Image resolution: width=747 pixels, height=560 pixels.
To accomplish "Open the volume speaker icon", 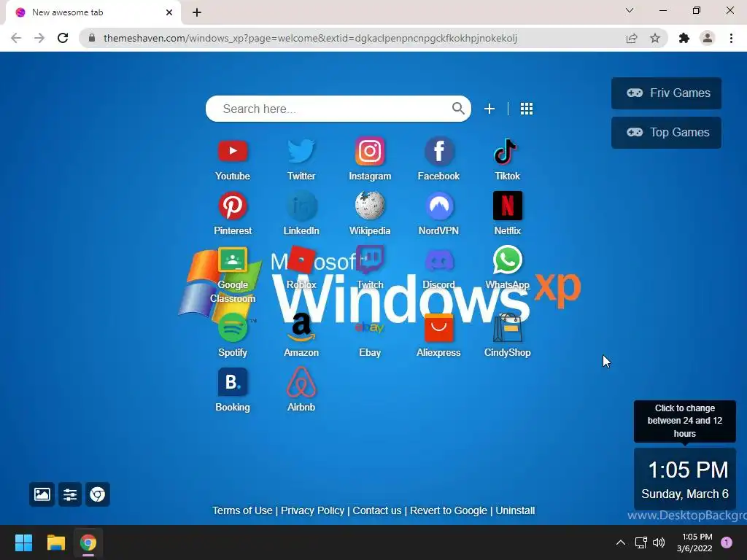I will pos(659,542).
